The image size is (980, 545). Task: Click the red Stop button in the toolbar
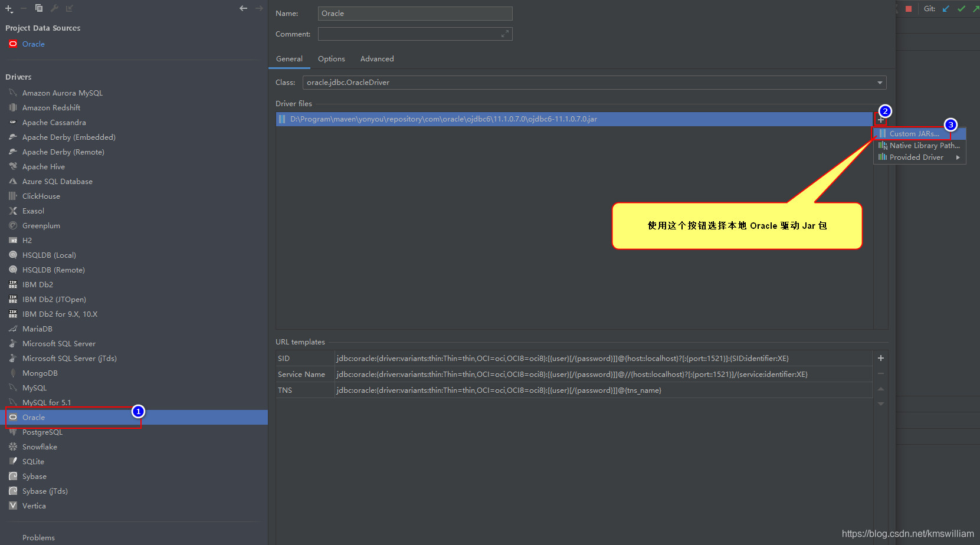909,8
